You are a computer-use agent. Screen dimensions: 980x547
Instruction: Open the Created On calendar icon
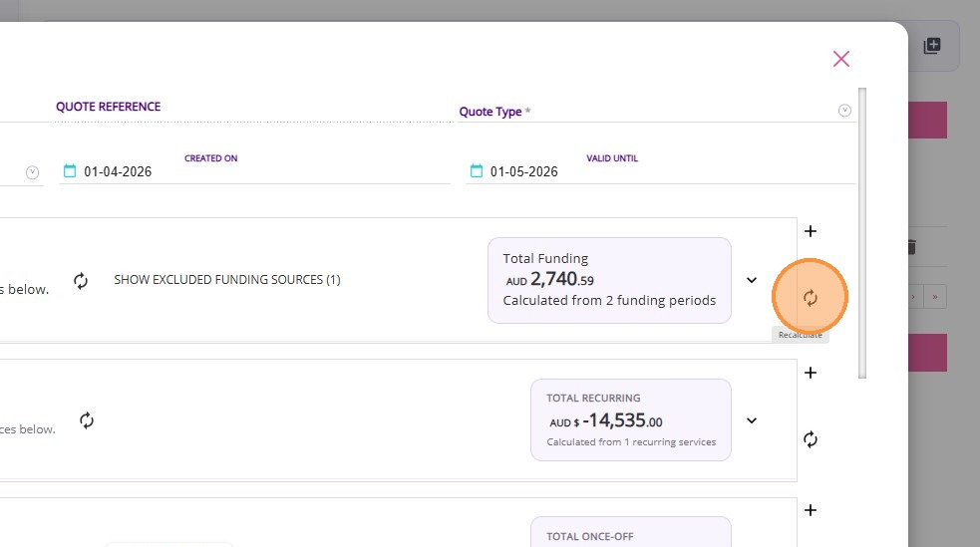pyautogui.click(x=70, y=171)
